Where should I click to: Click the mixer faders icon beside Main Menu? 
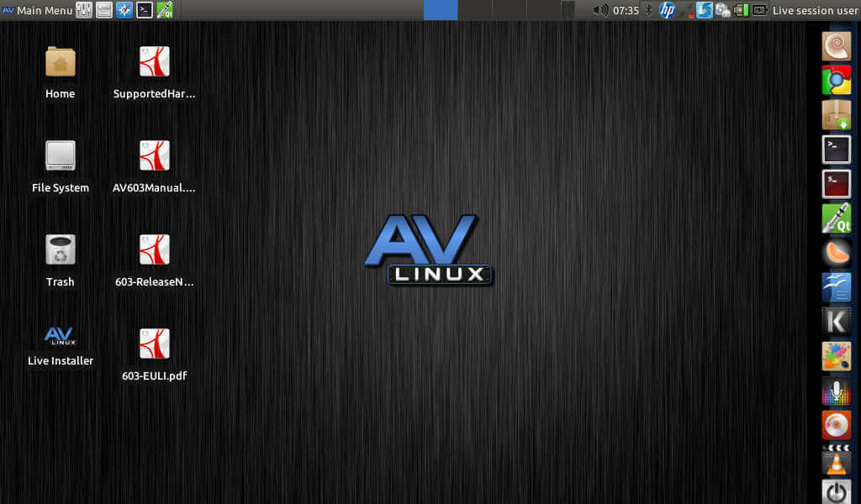pyautogui.click(x=83, y=10)
